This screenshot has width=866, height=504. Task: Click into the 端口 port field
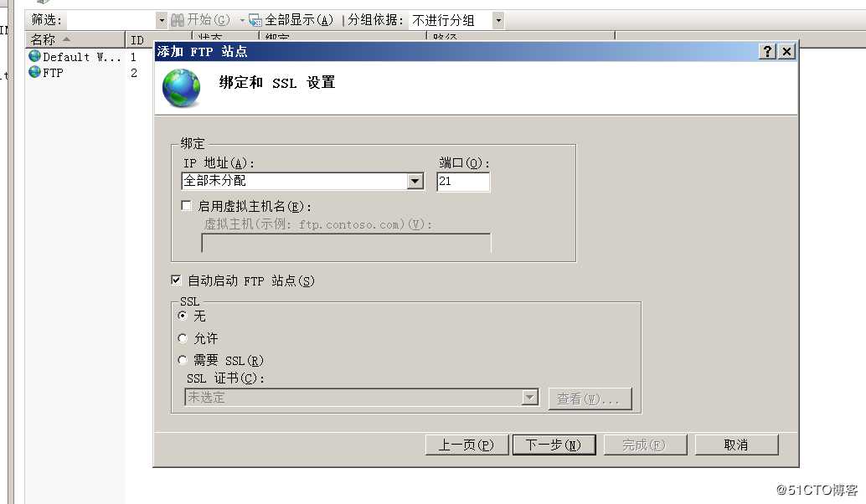pyautogui.click(x=463, y=182)
